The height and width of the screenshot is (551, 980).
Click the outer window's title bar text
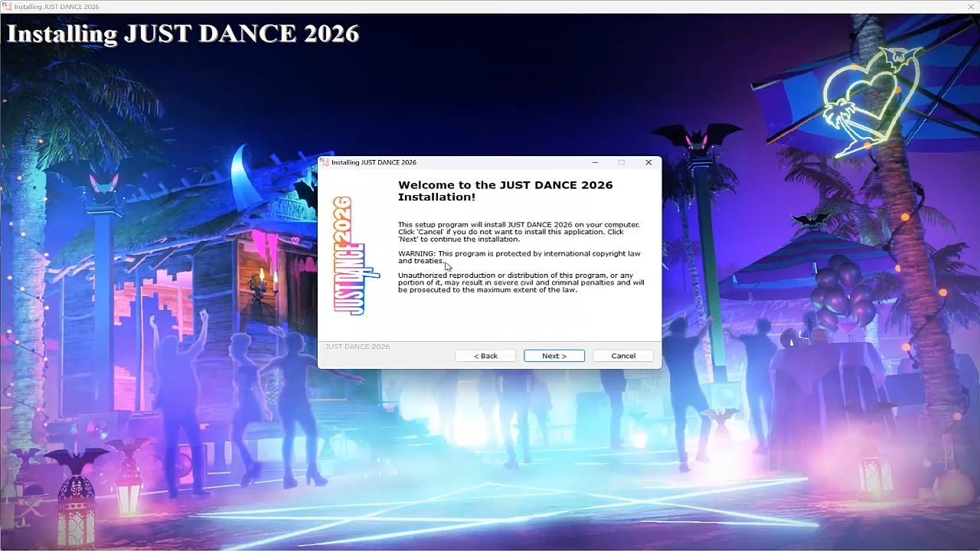(56, 7)
